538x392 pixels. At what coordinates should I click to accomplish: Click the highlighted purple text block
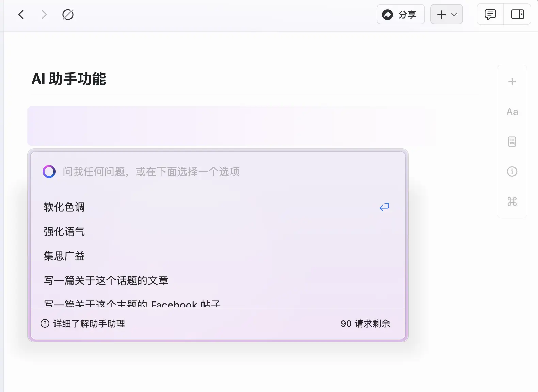pyautogui.click(x=232, y=126)
